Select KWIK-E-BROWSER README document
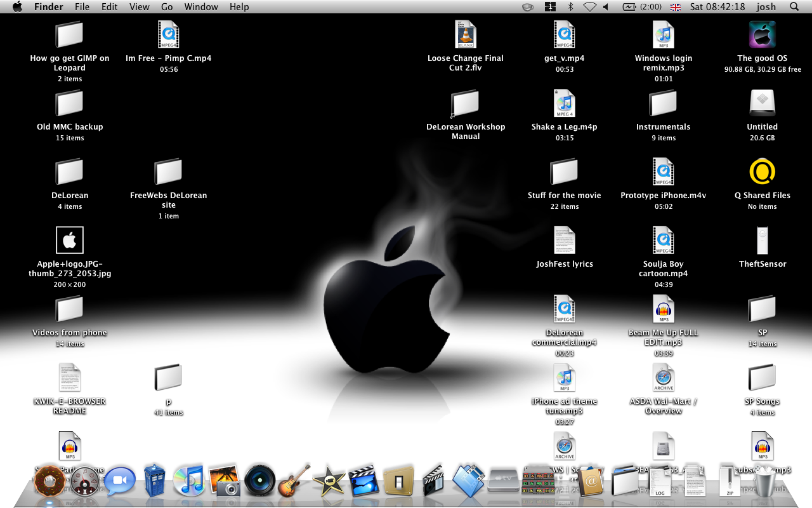This screenshot has height=508, width=812. 70,377
